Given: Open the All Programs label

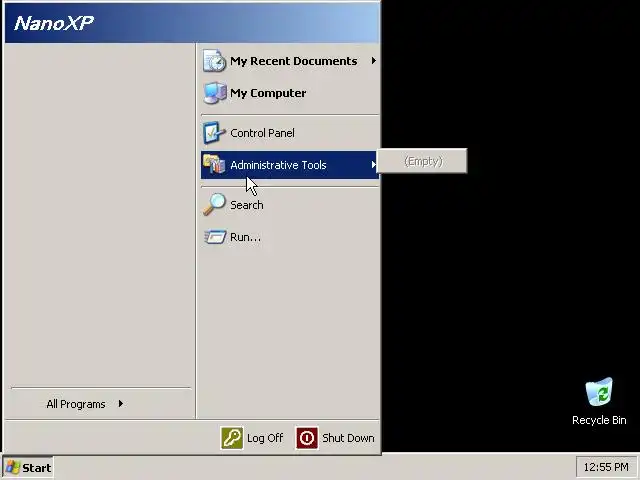Looking at the screenshot, I should (76, 404).
